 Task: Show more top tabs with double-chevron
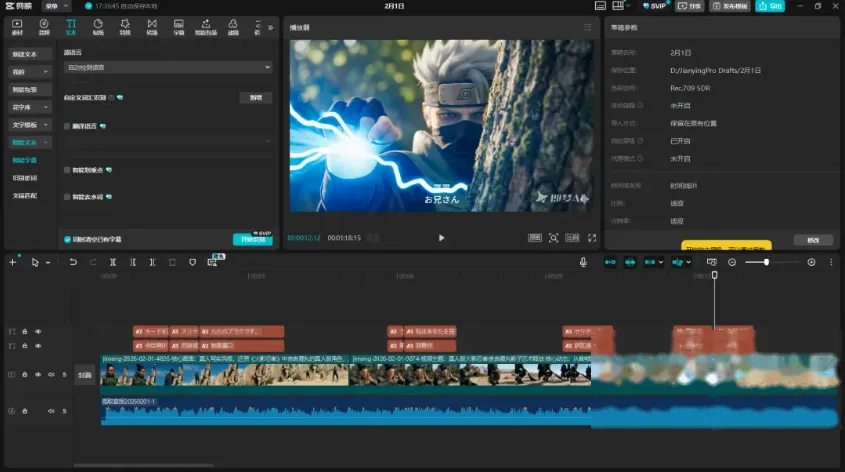tap(271, 27)
